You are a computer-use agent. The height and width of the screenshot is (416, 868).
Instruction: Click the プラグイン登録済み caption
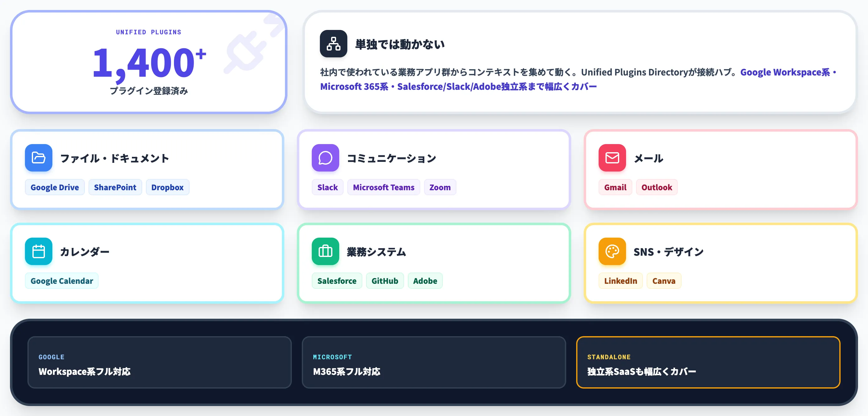[149, 91]
